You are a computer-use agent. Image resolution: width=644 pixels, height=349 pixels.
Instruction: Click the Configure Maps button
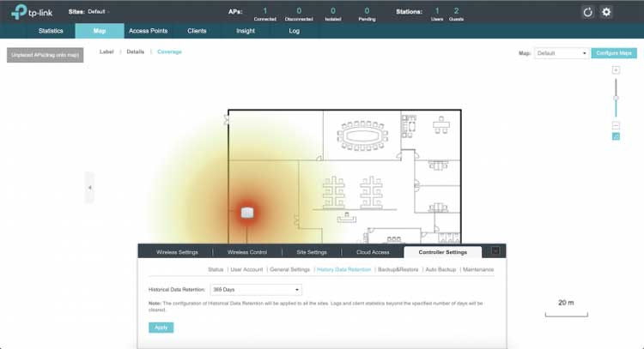[614, 53]
